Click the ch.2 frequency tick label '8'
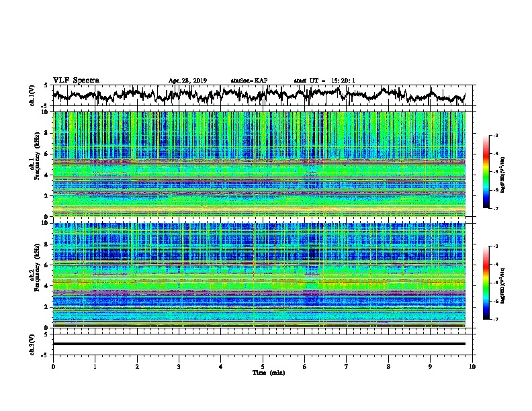Image resolution: width=532 pixels, height=411 pixels. tap(47, 244)
